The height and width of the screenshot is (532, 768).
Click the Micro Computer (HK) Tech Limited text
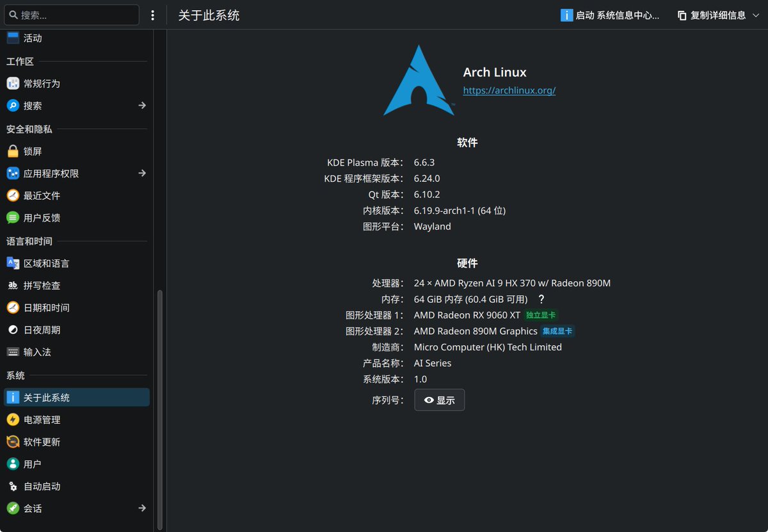[x=488, y=347]
